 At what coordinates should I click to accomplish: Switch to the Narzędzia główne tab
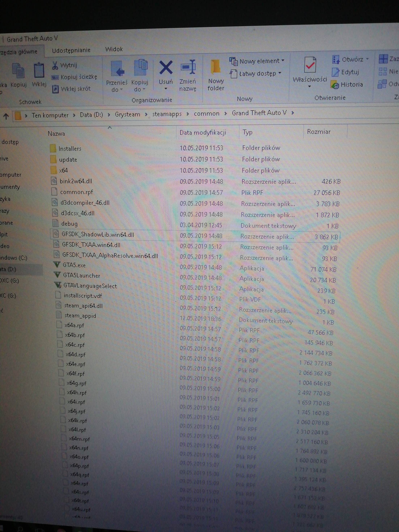coord(19,52)
